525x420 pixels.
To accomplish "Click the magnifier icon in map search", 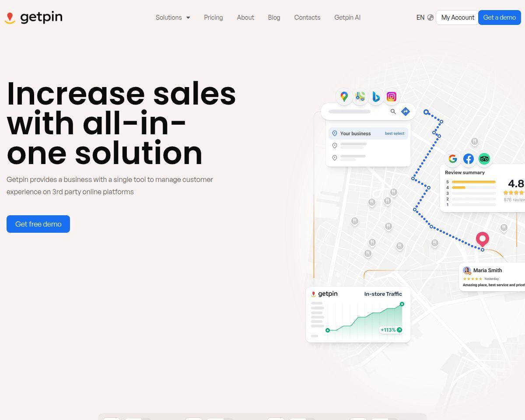I will click(x=393, y=112).
